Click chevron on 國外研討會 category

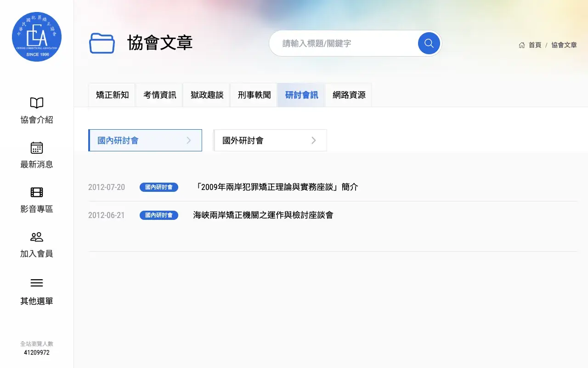point(314,140)
